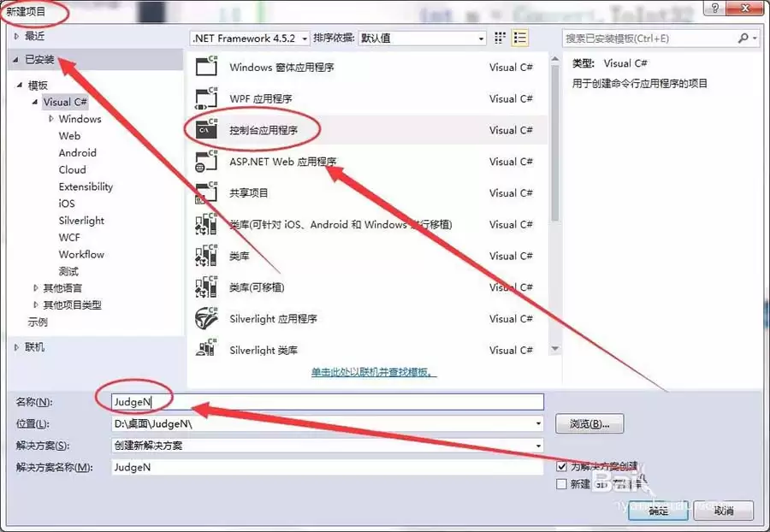The height and width of the screenshot is (532, 770).
Task: Select the 类库 template icon
Action: pyautogui.click(x=206, y=256)
